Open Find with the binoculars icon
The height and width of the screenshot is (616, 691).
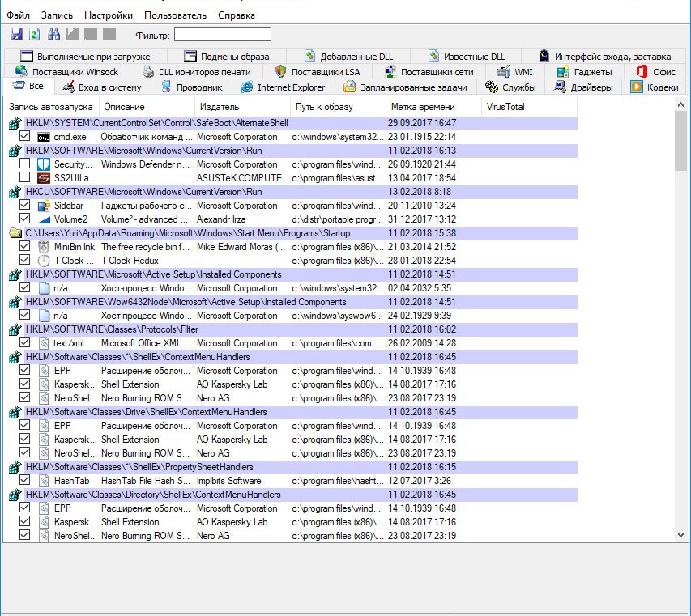[53, 34]
